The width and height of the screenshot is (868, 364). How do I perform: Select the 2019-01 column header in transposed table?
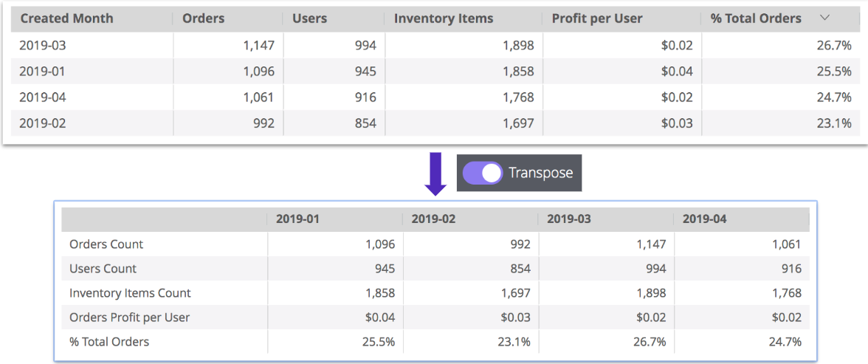tap(297, 219)
